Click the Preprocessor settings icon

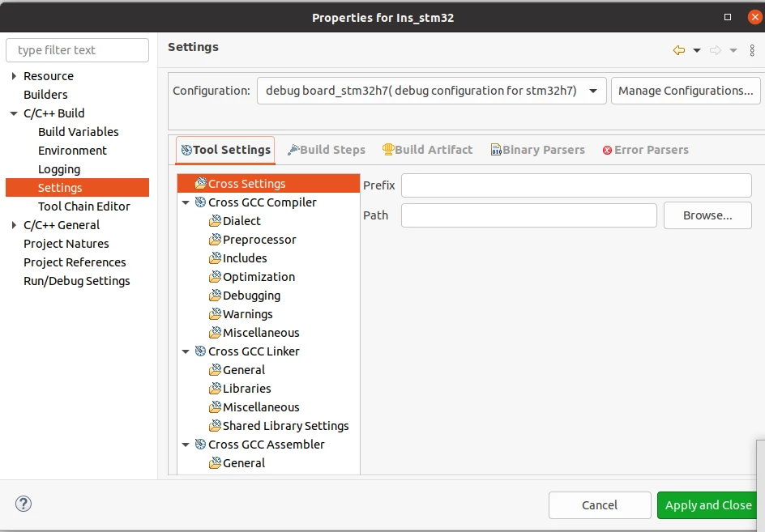[x=216, y=240]
